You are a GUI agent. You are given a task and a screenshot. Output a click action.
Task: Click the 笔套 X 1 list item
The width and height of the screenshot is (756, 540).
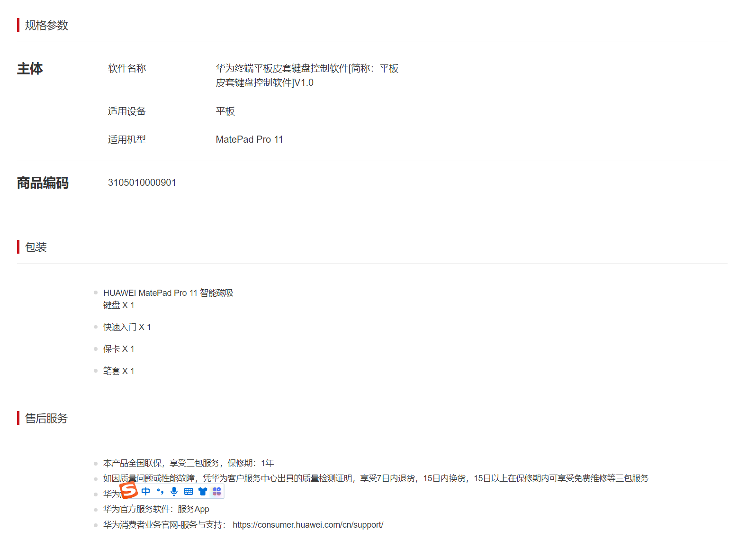click(119, 371)
